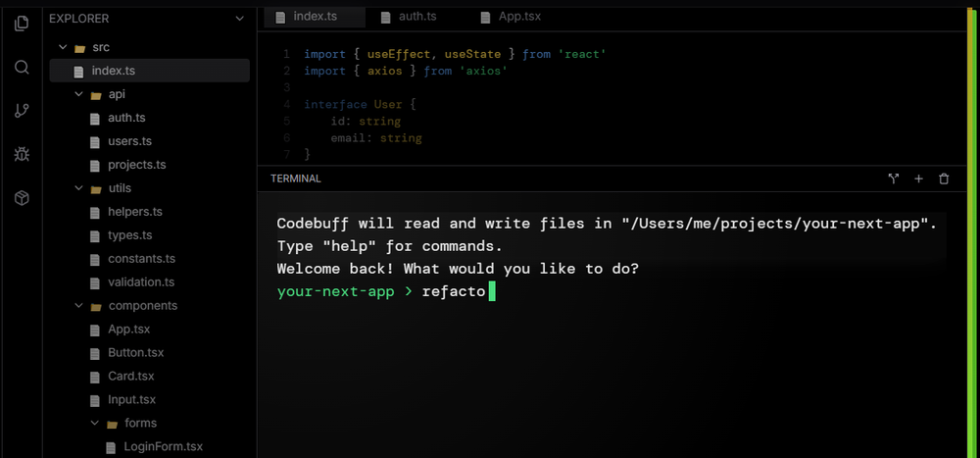Open Source Control branch icon
980x458 pixels.
(x=22, y=112)
